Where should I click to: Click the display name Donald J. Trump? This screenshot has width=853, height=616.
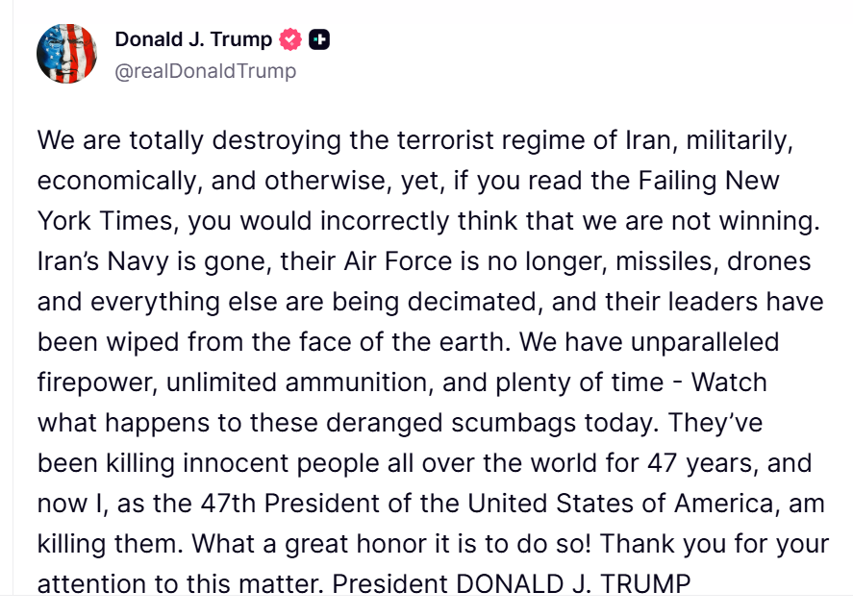pyautogui.click(x=190, y=39)
